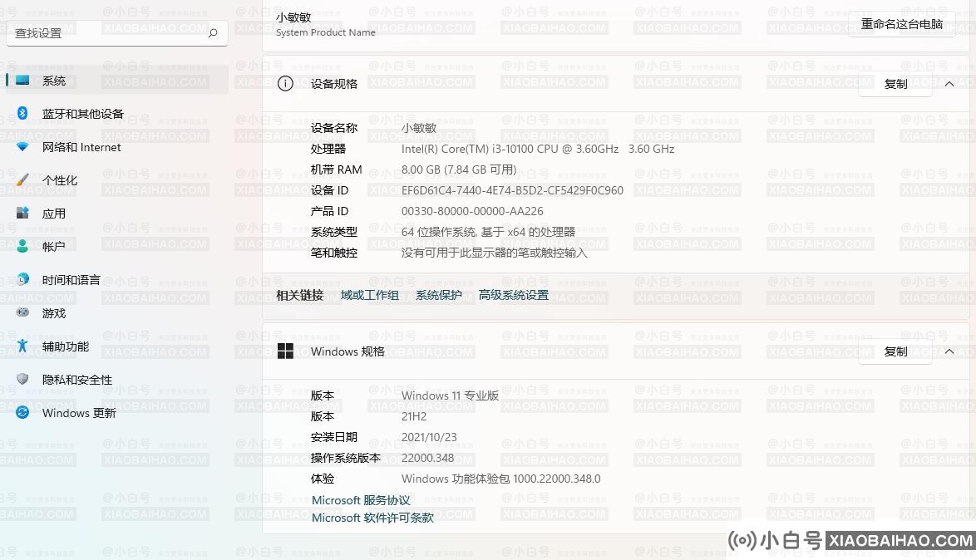Select 隐私和安全性 in the sidebar
This screenshot has height=560, width=976.
(x=117, y=380)
